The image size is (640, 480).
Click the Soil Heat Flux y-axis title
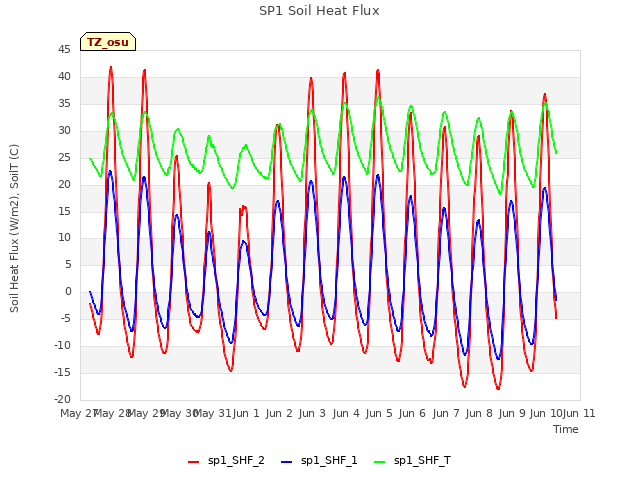14,229
